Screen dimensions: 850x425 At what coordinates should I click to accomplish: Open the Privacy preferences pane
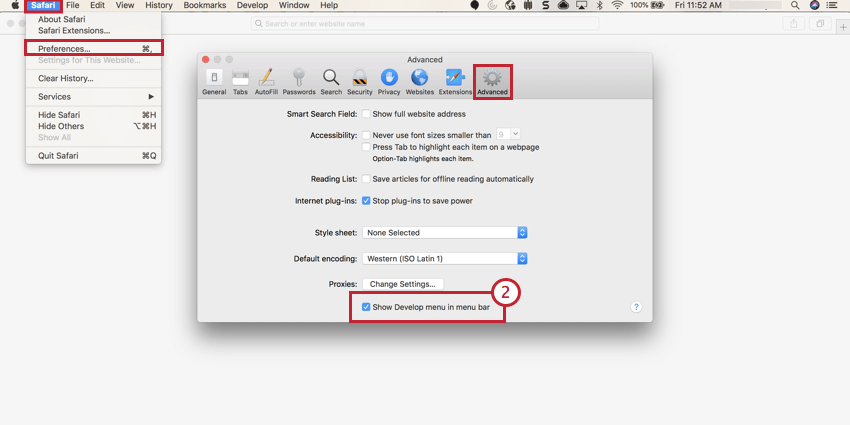[389, 82]
